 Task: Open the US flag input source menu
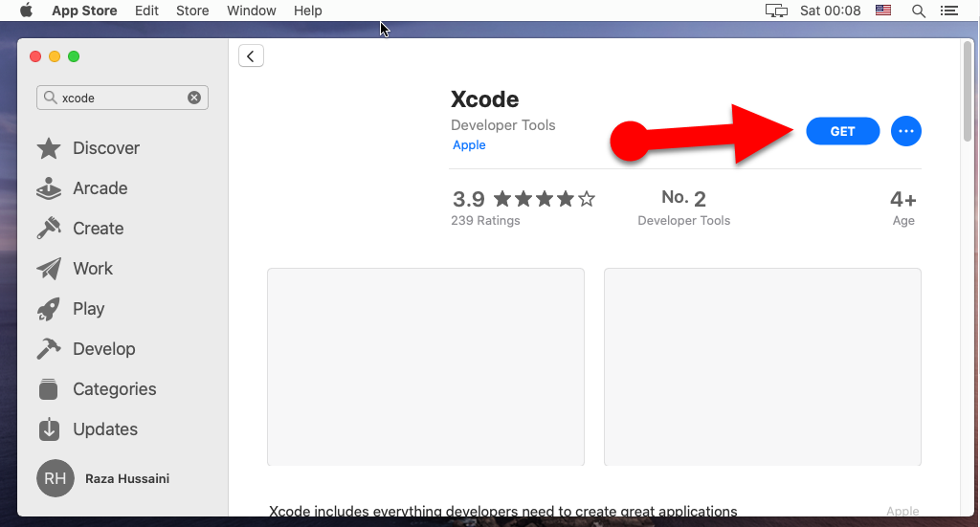pyautogui.click(x=883, y=11)
